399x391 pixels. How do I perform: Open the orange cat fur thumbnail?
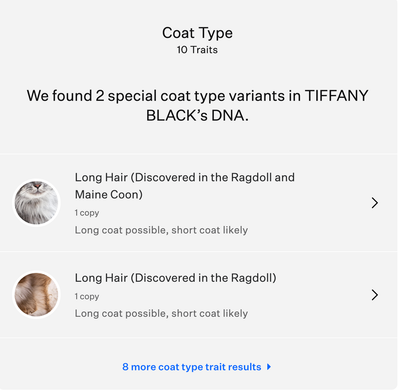[36, 295]
